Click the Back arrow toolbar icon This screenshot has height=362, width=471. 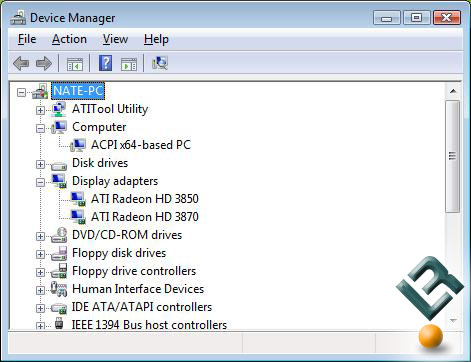[x=21, y=63]
